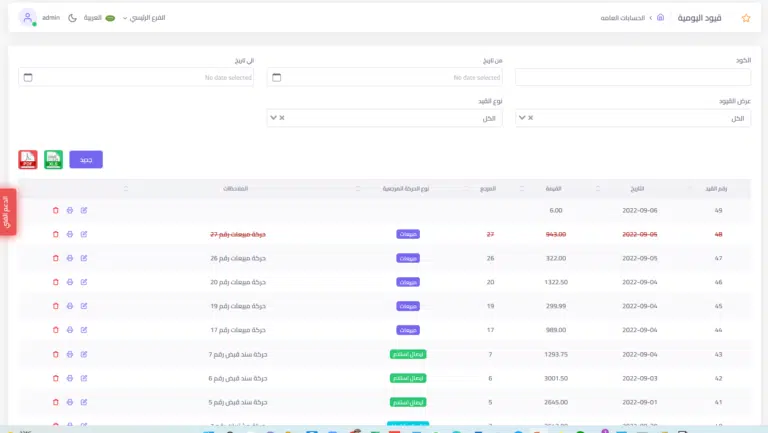
Task: Open the admin user avatar menu
Action: (27, 18)
